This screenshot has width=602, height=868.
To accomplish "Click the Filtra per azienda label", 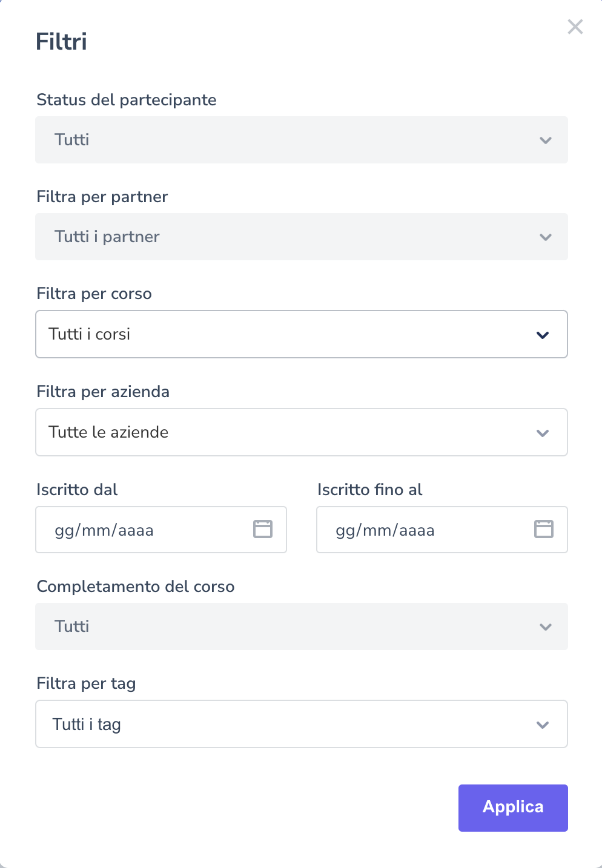I will coord(103,392).
